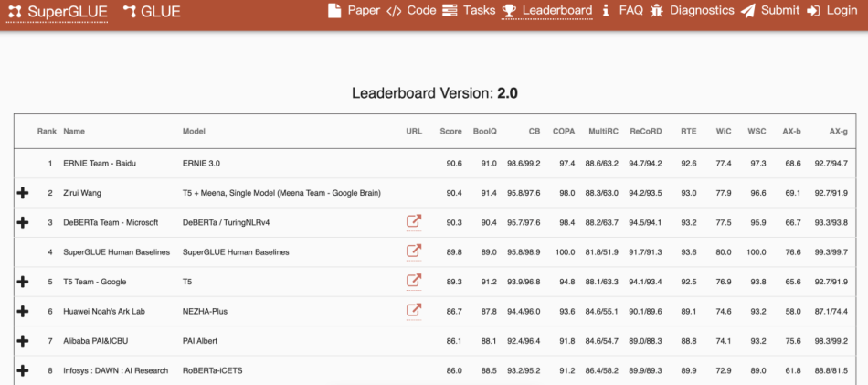
Task: Select the ERNIE 3.0 model cell
Action: pos(202,163)
